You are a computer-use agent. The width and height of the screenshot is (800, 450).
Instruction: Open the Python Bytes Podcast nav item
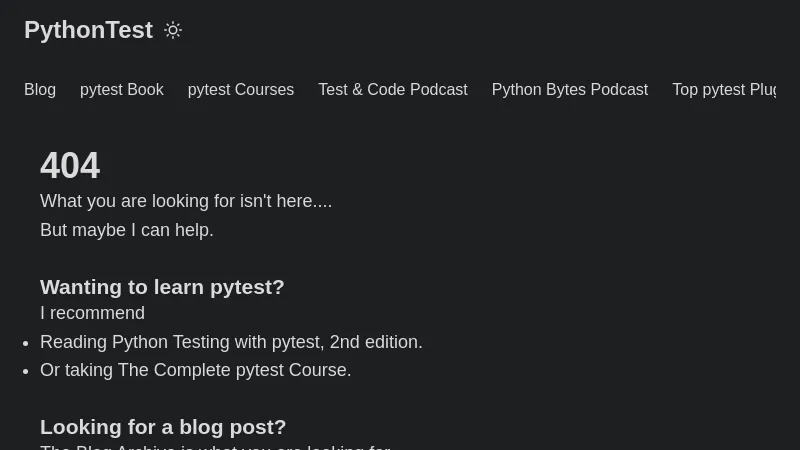[x=570, y=90]
